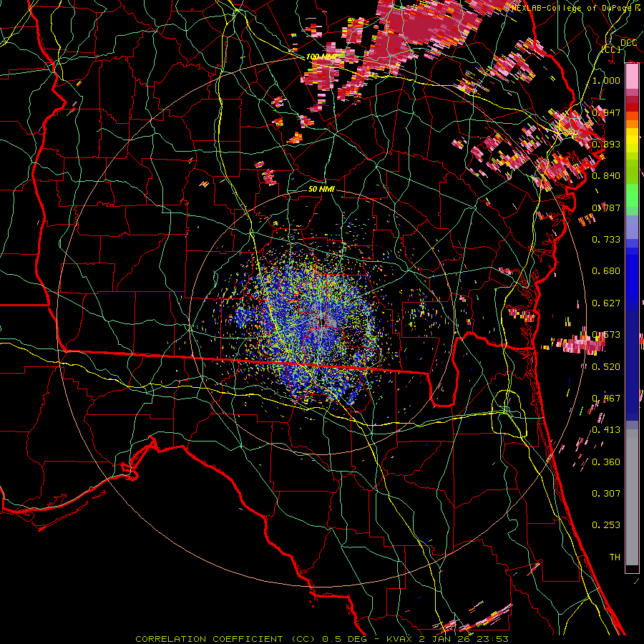
Task: Select the 0.253 legend value
Action: [606, 525]
